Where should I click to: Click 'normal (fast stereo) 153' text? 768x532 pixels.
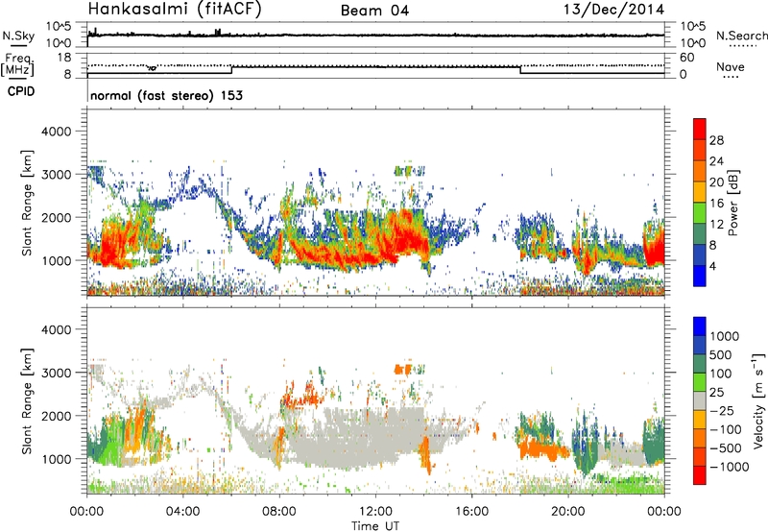[166, 95]
